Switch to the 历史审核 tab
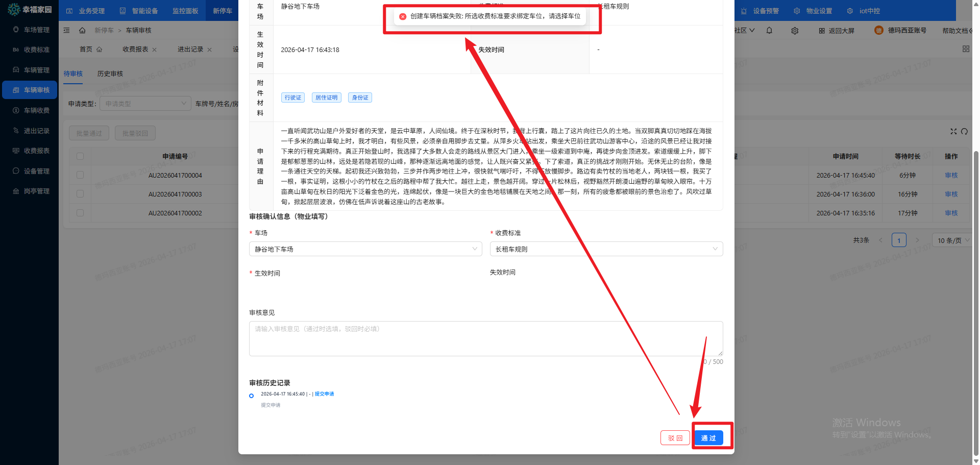980x465 pixels. click(x=110, y=74)
